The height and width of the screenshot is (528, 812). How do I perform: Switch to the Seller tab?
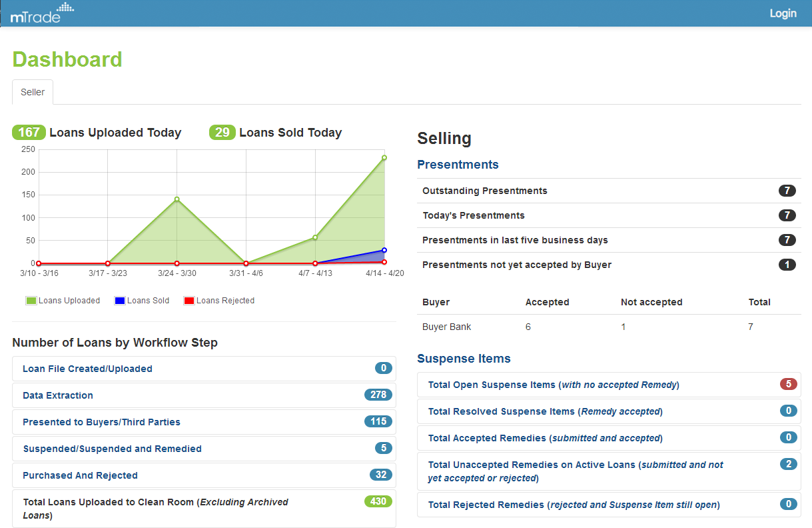click(33, 92)
